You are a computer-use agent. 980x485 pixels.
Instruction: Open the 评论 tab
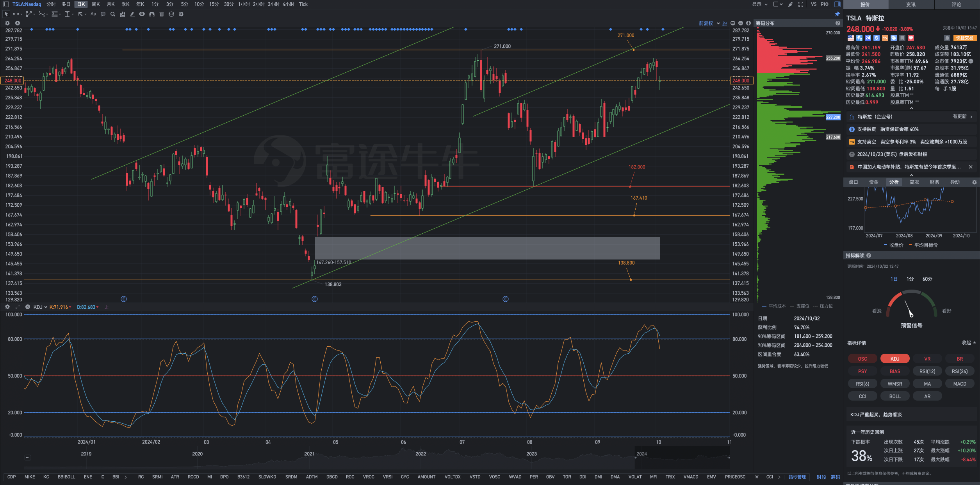coord(956,5)
